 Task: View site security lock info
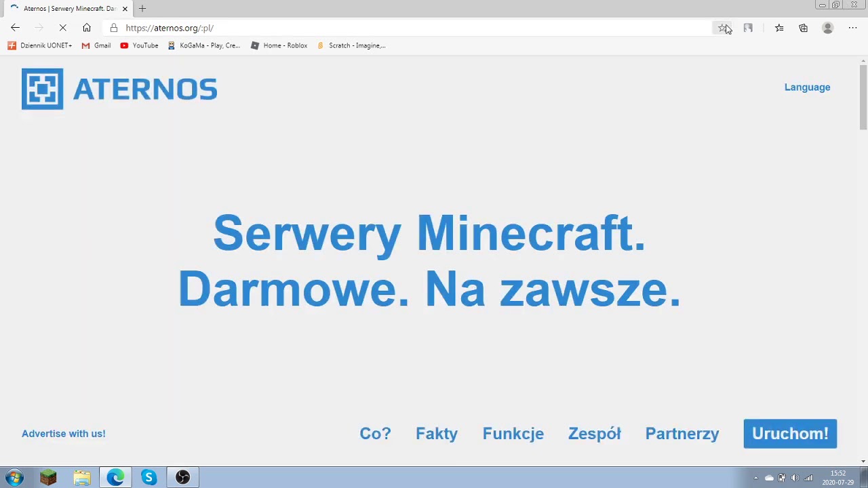pyautogui.click(x=114, y=28)
